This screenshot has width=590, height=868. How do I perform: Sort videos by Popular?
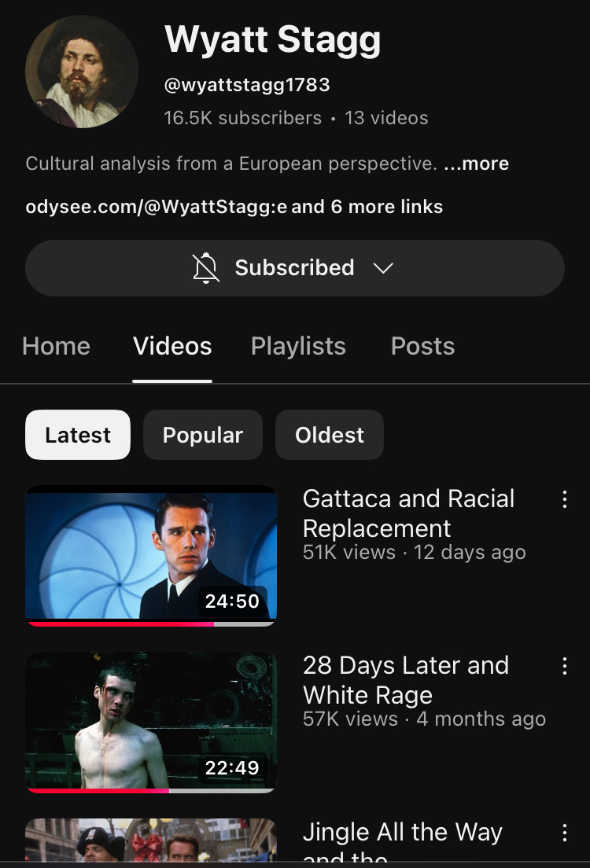pyautogui.click(x=203, y=435)
